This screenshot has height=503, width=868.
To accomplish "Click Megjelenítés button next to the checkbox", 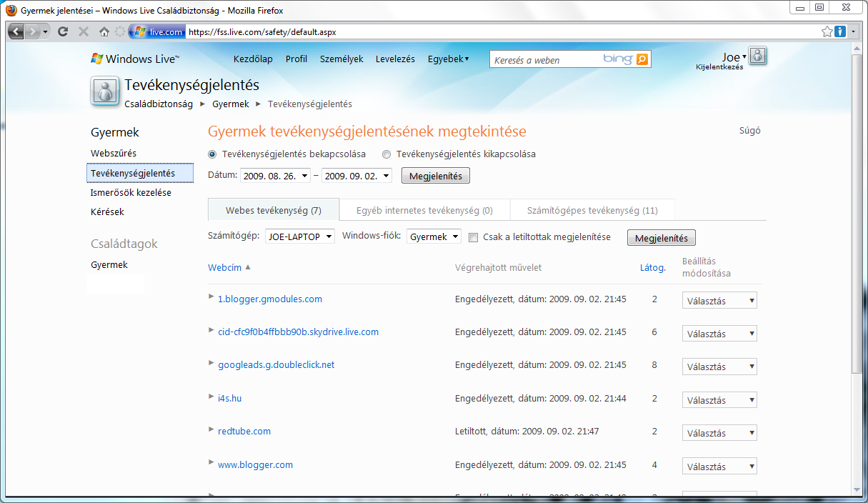I will point(662,238).
